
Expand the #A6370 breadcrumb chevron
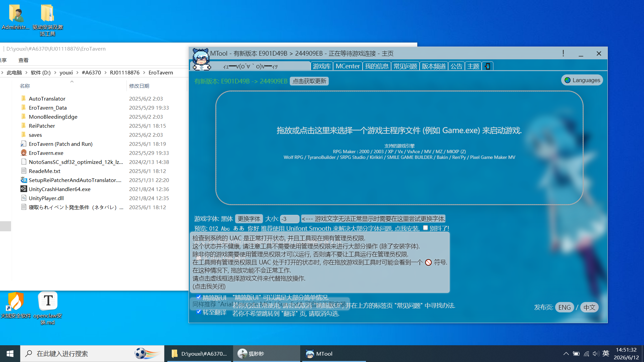(105, 72)
